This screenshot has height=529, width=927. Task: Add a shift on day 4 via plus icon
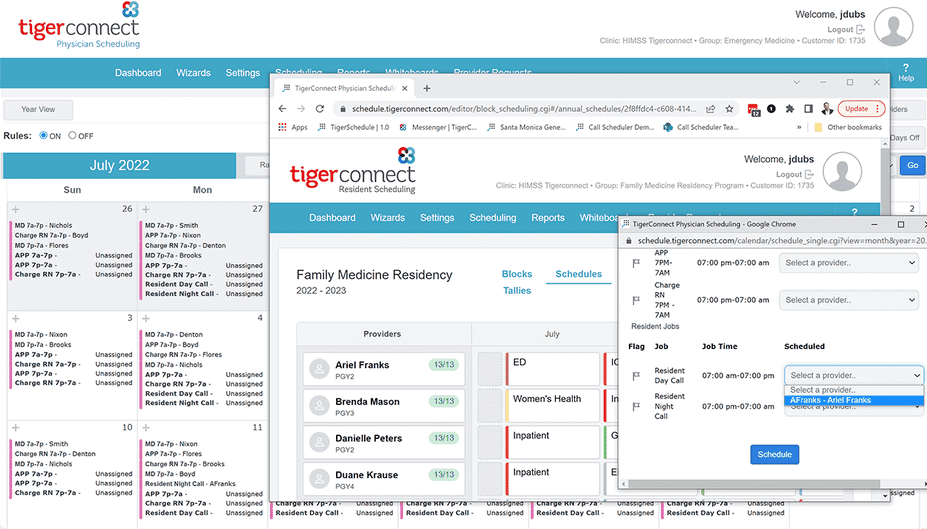click(145, 319)
